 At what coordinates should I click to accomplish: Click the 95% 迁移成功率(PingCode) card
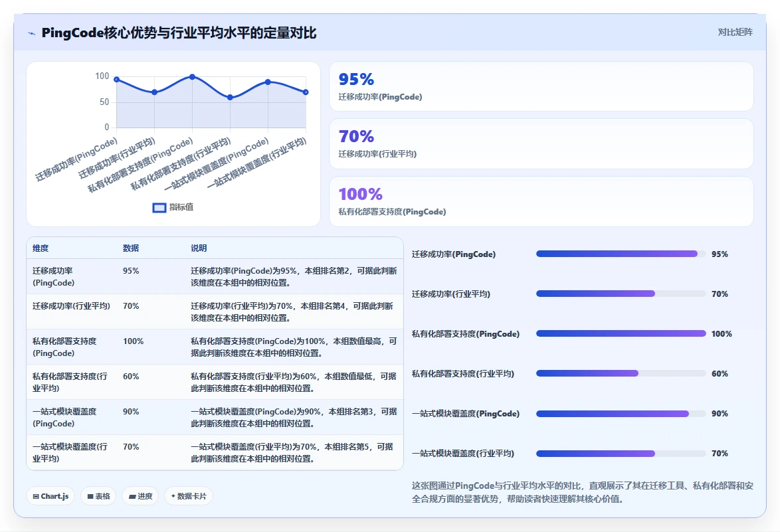tap(541, 86)
